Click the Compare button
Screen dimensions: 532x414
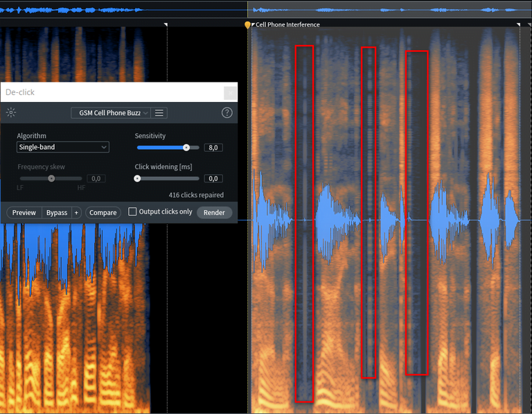click(103, 212)
